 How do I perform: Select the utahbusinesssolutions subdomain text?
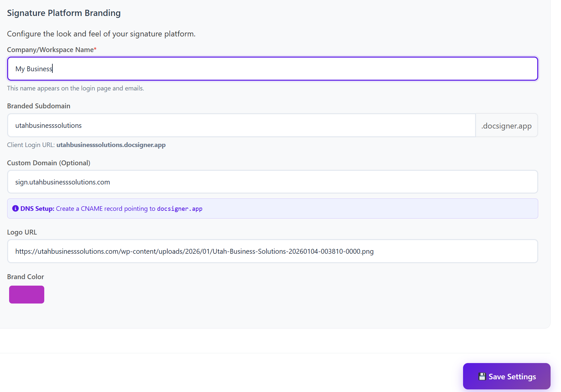(x=48, y=125)
